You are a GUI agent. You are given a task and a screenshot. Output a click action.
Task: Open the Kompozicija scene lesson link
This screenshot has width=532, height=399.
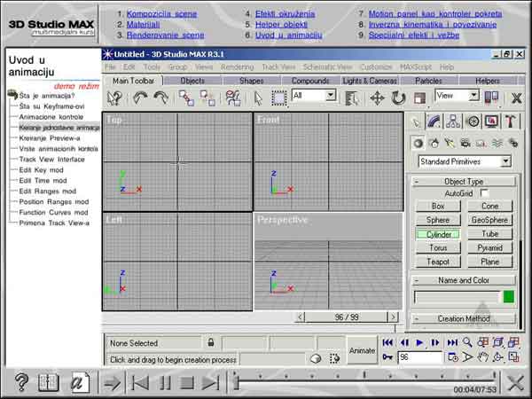pyautogui.click(x=161, y=14)
